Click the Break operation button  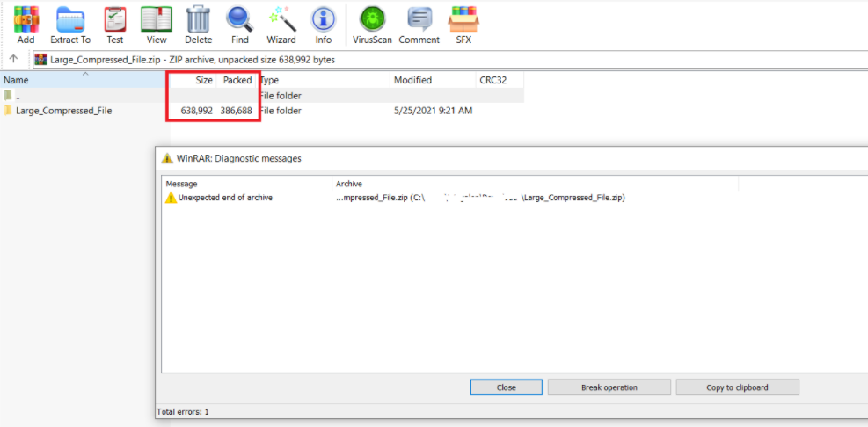(x=609, y=387)
